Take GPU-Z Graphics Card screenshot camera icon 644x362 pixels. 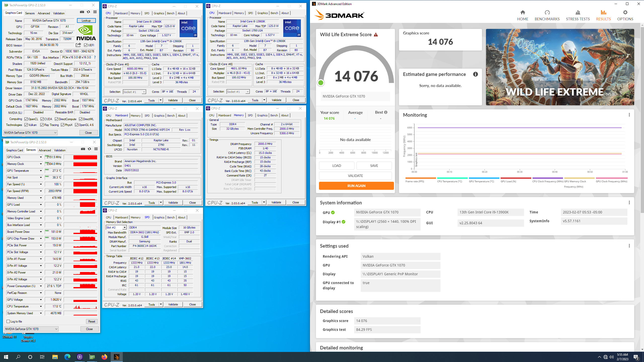point(82,12)
